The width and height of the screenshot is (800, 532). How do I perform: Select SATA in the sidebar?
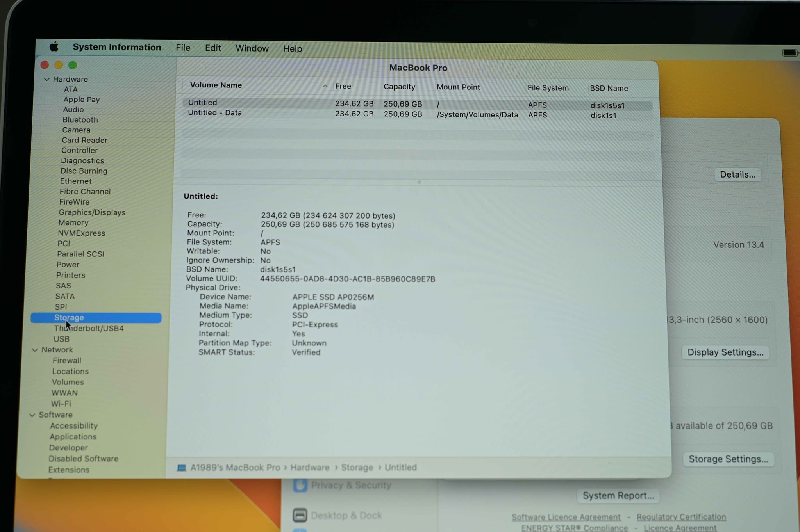point(65,296)
